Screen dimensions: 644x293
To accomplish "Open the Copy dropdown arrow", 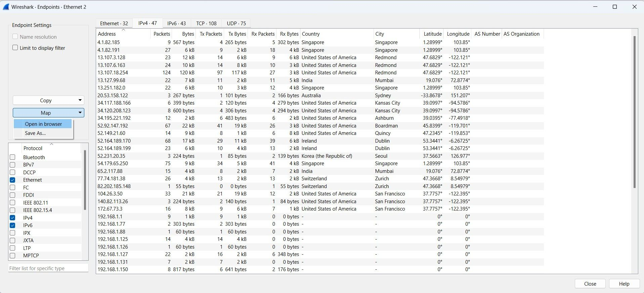I will tap(80, 100).
